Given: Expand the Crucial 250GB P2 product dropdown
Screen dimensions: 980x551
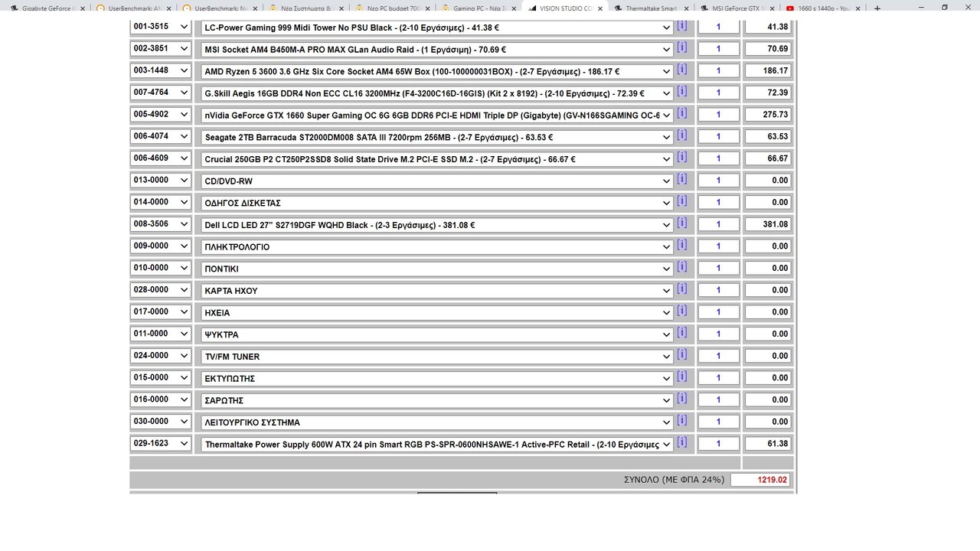Looking at the screenshot, I should [x=436, y=159].
